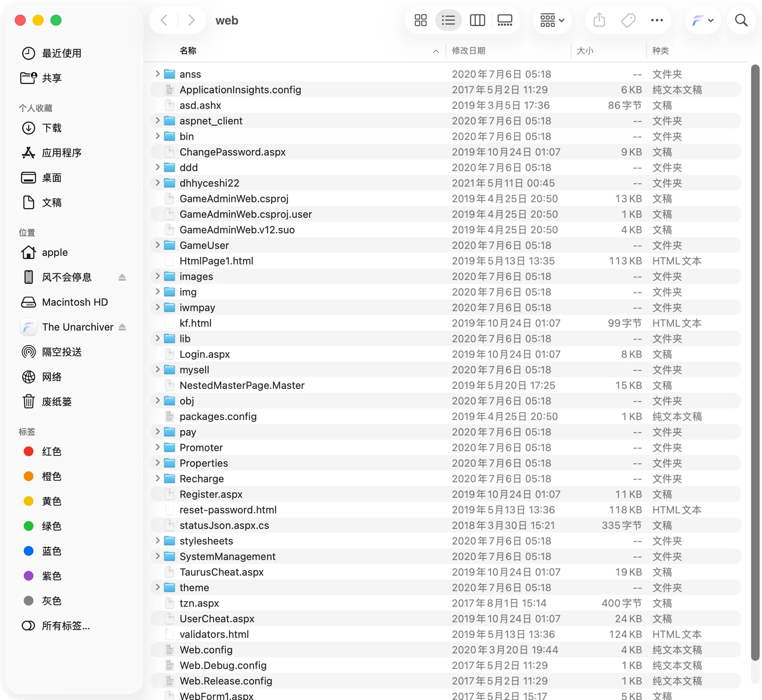Go forward with the right chevron
This screenshot has width=762, height=700.
(x=192, y=20)
